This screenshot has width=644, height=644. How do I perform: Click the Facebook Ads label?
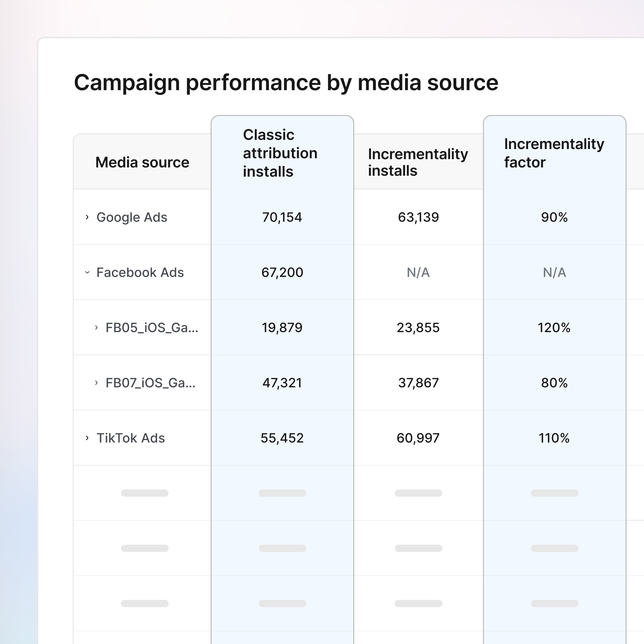140,272
